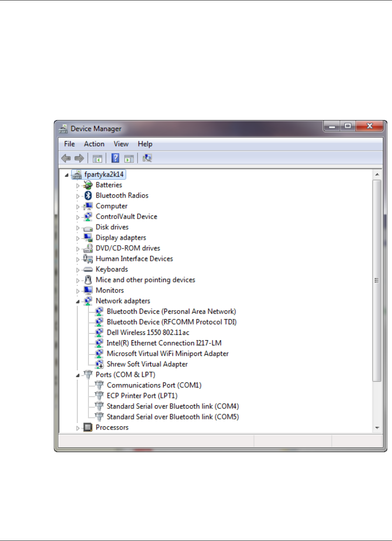The width and height of the screenshot is (392, 541).
Task: Click the scroll down arrow
Action: (x=377, y=428)
